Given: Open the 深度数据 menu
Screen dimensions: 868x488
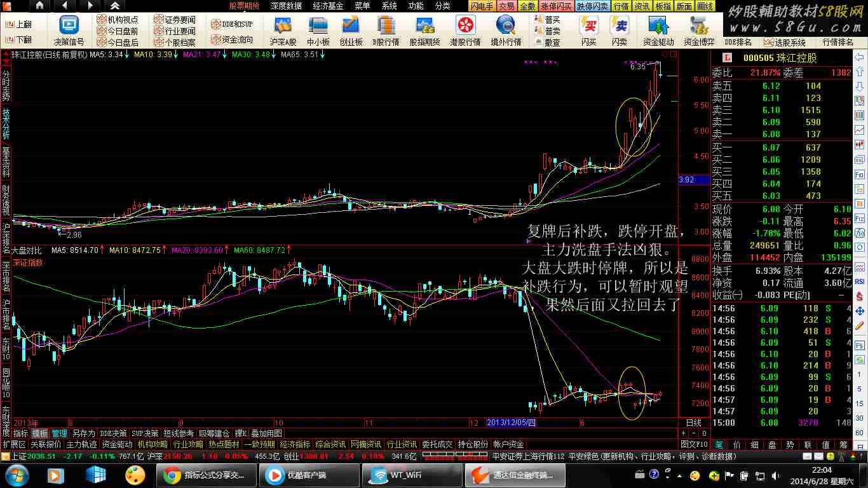Looking at the screenshot, I should (x=286, y=6).
